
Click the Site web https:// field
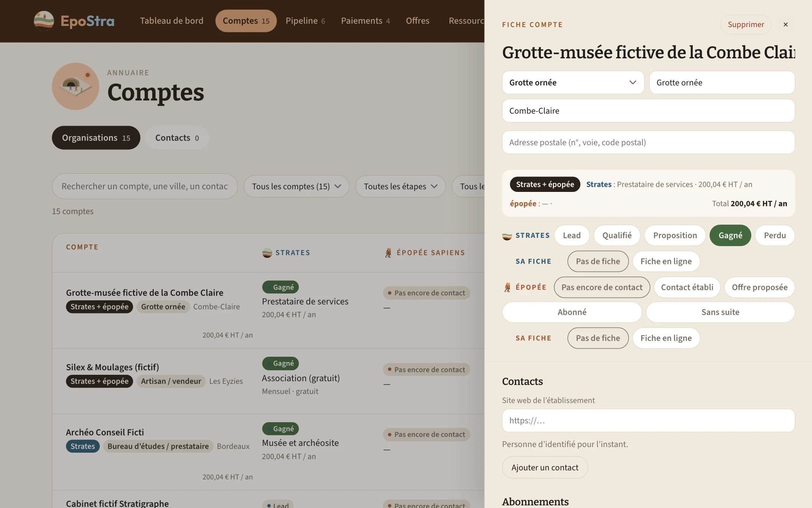(x=648, y=421)
